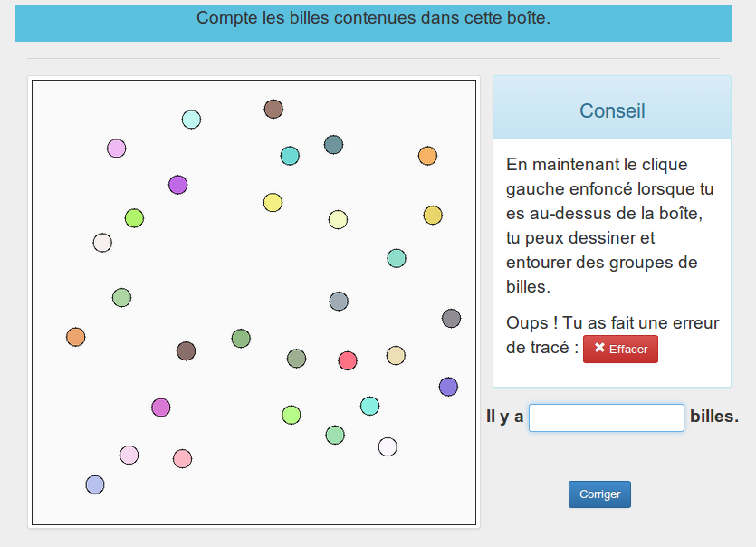Image resolution: width=756 pixels, height=547 pixels.
Task: Pick the periwinkle marble in the bottom-left corner
Action: point(95,485)
